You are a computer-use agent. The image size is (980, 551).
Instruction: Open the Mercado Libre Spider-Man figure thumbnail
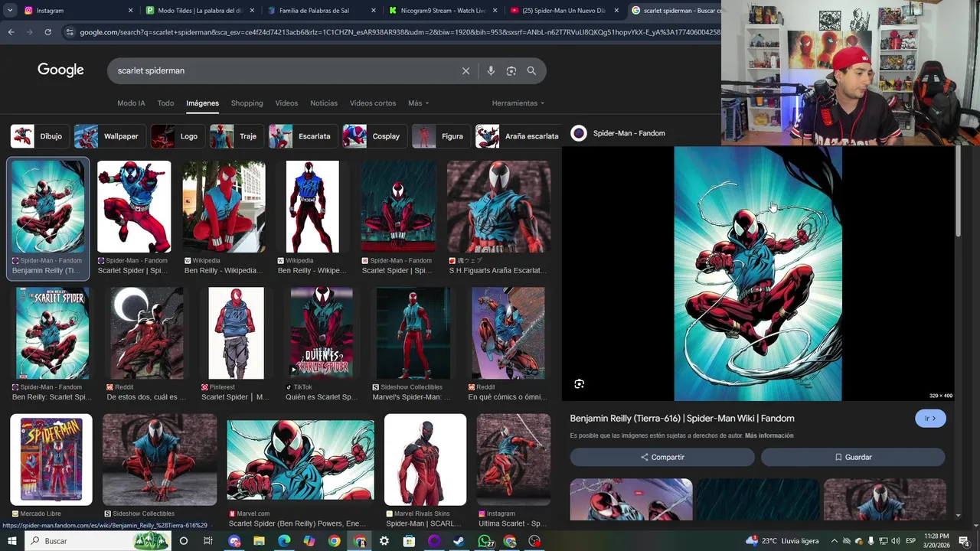(x=51, y=460)
